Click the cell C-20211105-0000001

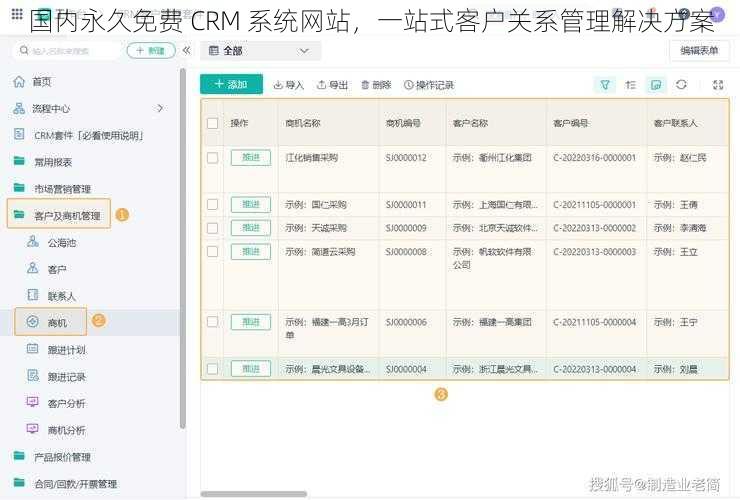coord(595,204)
